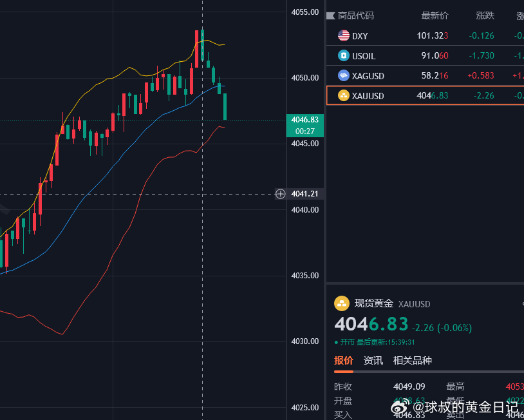This screenshot has width=524, height=420.
Task: Switch to the 报价 tab
Action: (x=344, y=361)
